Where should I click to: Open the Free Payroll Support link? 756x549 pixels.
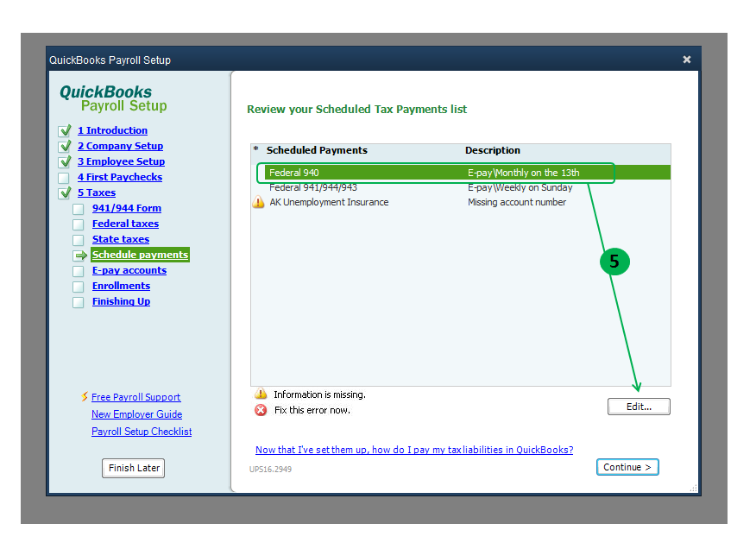[x=135, y=397]
